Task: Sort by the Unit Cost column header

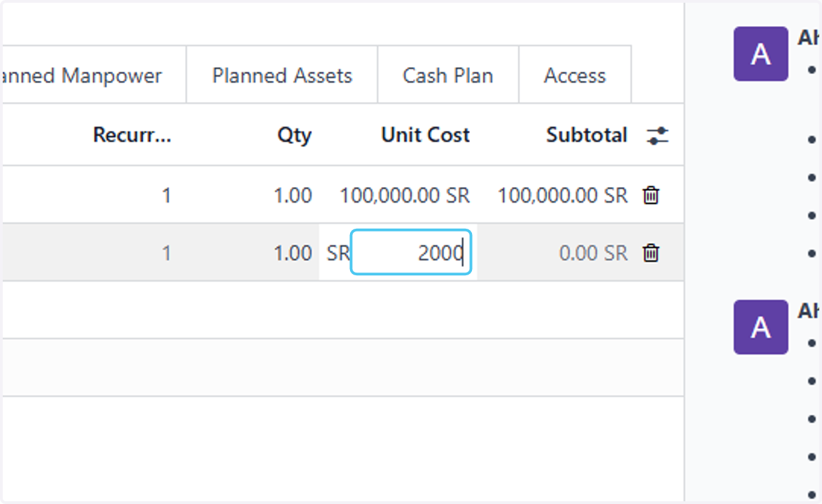Action: point(425,135)
